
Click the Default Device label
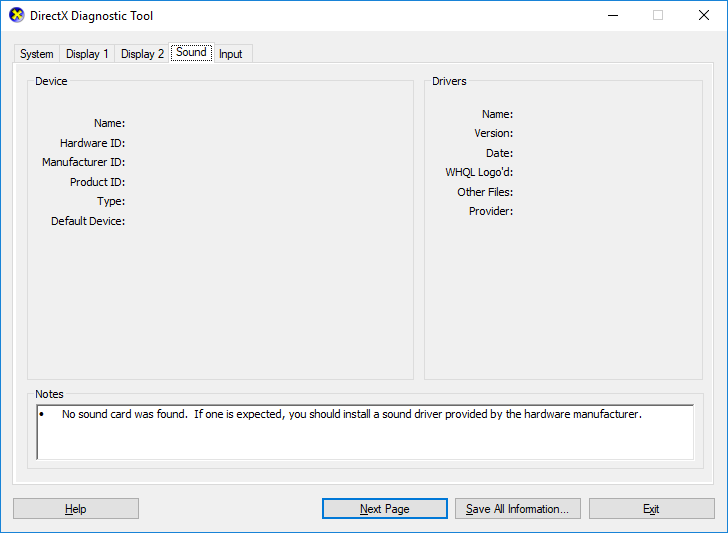[x=88, y=221]
